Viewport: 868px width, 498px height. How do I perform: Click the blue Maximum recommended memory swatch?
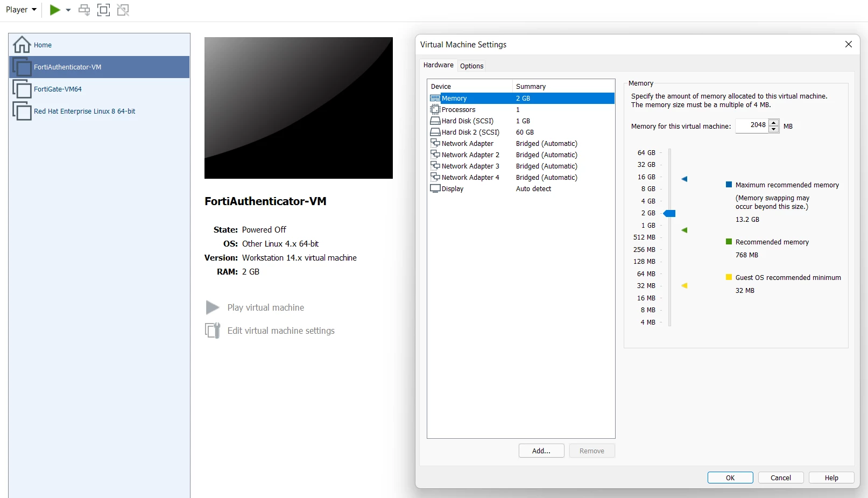(x=729, y=185)
